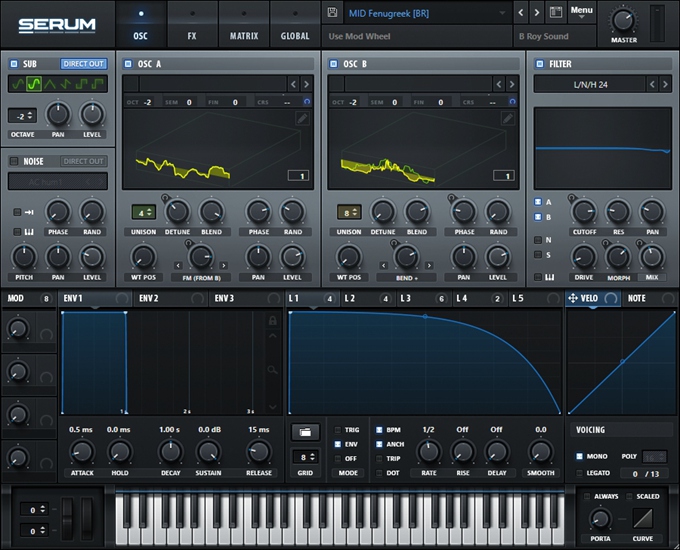Select previous OSC B wavetable arrow
Screen dimensions: 680x550
point(499,84)
